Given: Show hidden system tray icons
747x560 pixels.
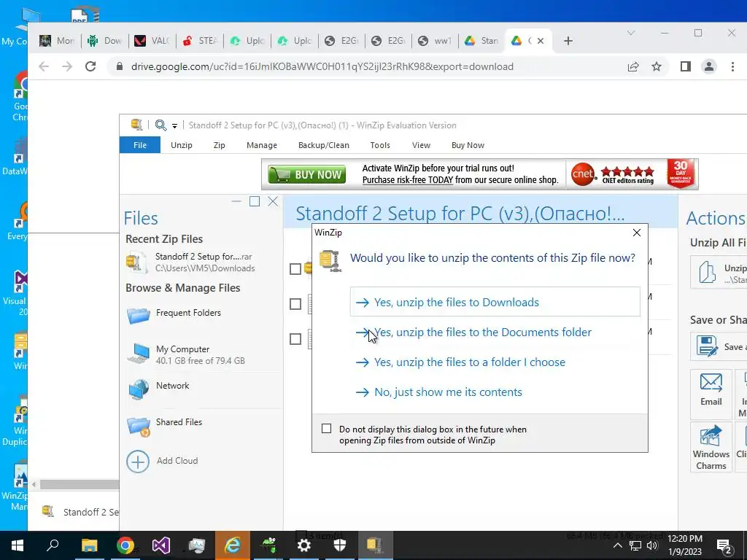Looking at the screenshot, I should pos(617,545).
